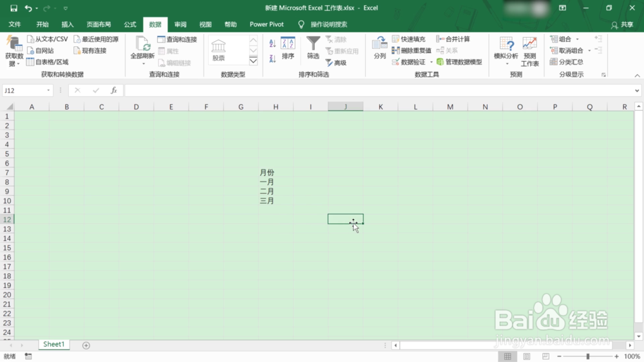This screenshot has width=644, height=362.
Task: Click the cell containing 三月
Action: click(x=276, y=201)
